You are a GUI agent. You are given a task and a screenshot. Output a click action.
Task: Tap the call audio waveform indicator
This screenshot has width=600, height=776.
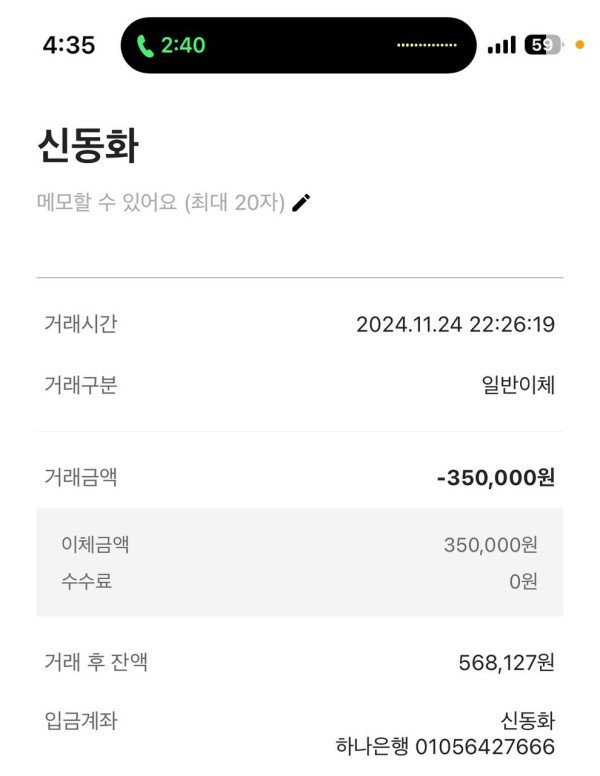(427, 45)
